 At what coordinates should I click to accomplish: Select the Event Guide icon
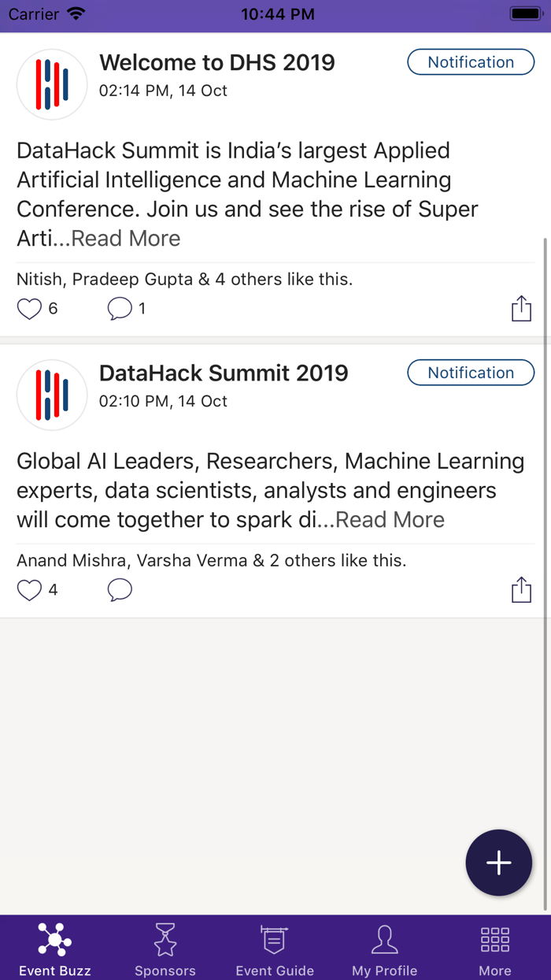click(x=275, y=940)
